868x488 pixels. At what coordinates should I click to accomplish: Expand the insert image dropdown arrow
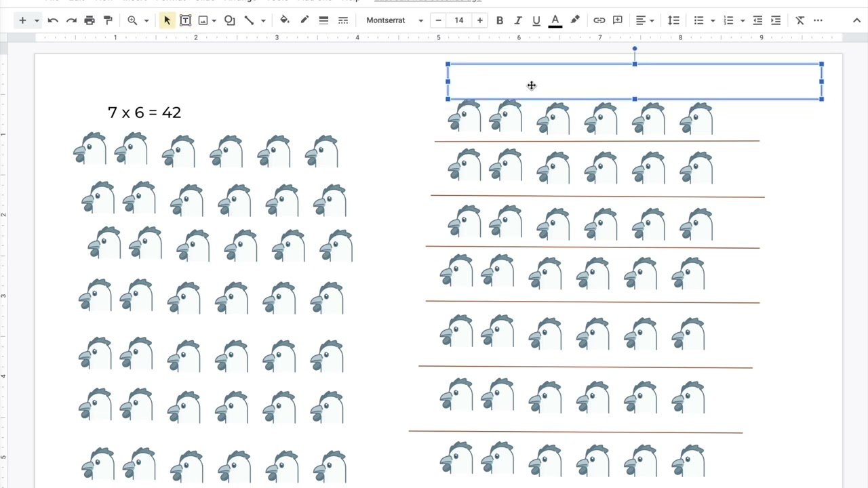click(x=214, y=20)
